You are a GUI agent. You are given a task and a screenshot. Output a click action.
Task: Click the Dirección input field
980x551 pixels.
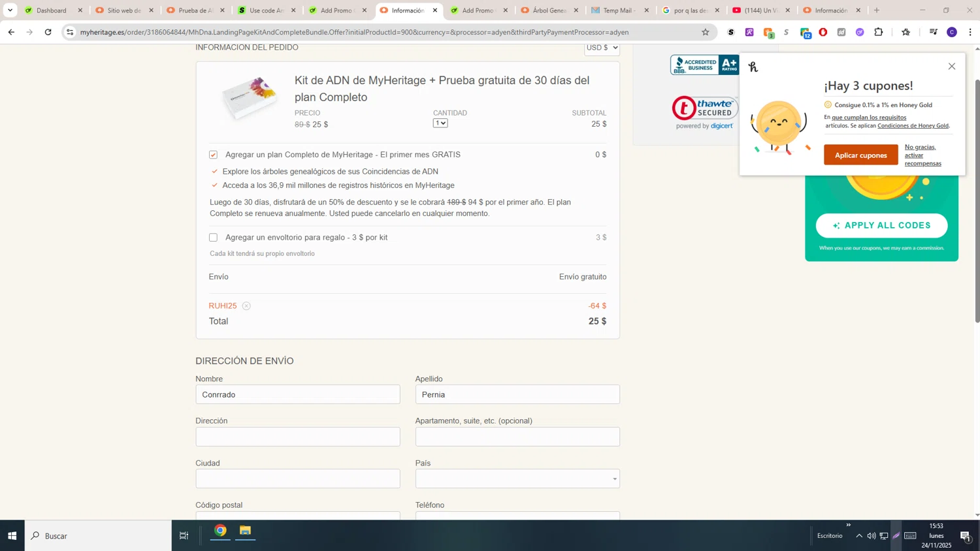tap(297, 437)
